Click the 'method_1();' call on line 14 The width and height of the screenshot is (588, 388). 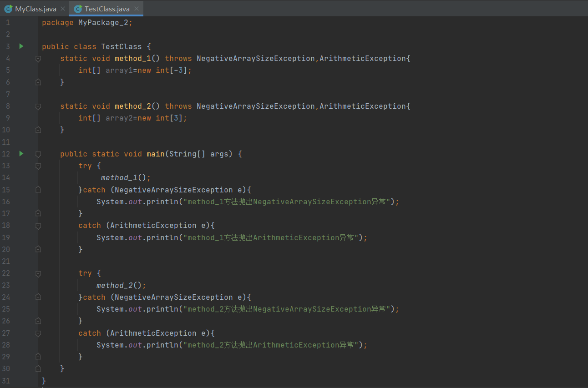point(126,178)
